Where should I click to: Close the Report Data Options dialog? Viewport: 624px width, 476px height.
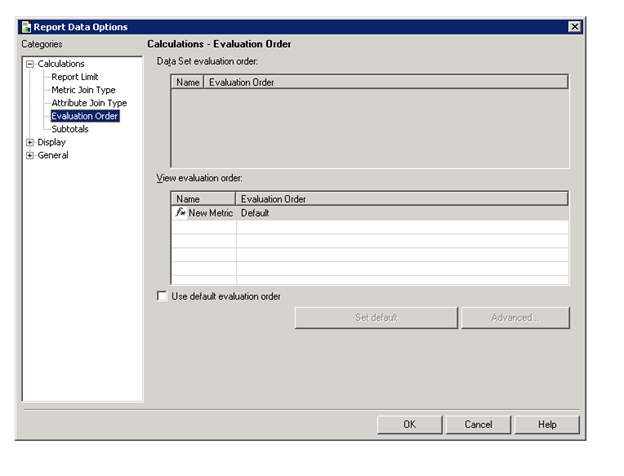click(574, 27)
